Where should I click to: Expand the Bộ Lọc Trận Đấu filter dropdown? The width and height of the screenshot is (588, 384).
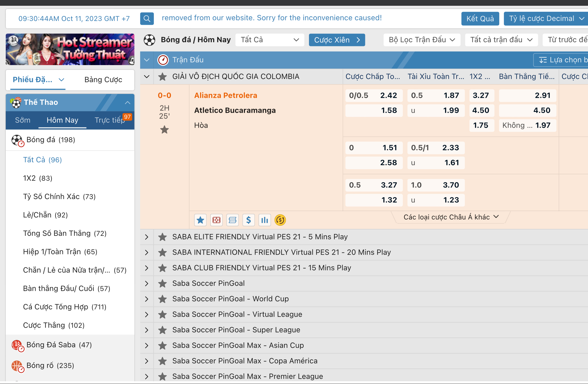pyautogui.click(x=422, y=40)
